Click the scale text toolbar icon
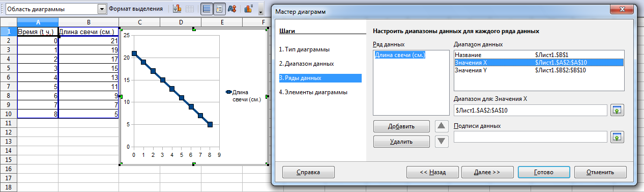644x192 pixels. tap(232, 9)
